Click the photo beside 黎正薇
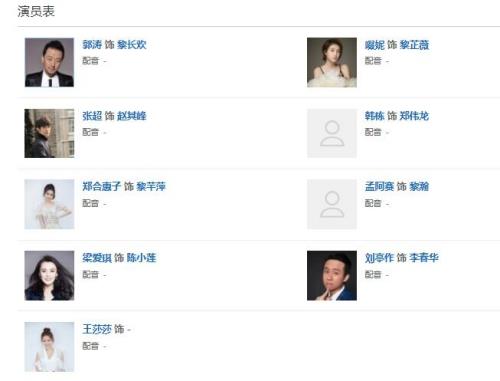500x381 pixels. click(332, 62)
